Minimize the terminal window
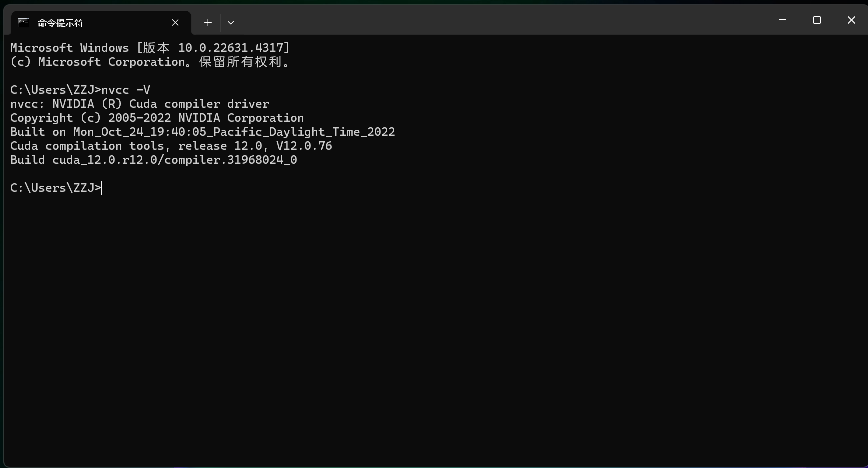The width and height of the screenshot is (868, 468). pyautogui.click(x=782, y=20)
